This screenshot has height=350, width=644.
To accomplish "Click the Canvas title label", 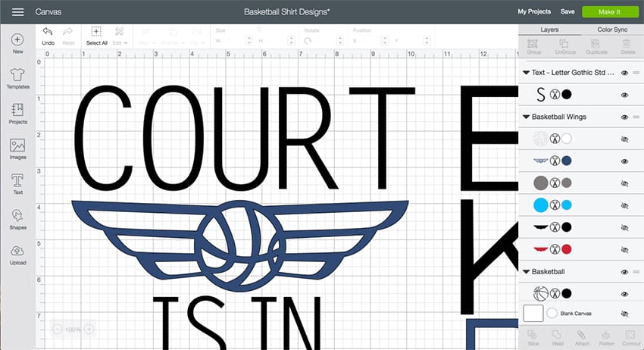I will (48, 12).
